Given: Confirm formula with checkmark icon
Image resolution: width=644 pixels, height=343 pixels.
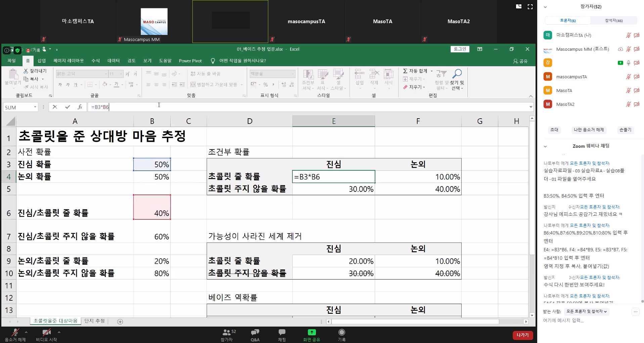Looking at the screenshot, I should [x=67, y=107].
